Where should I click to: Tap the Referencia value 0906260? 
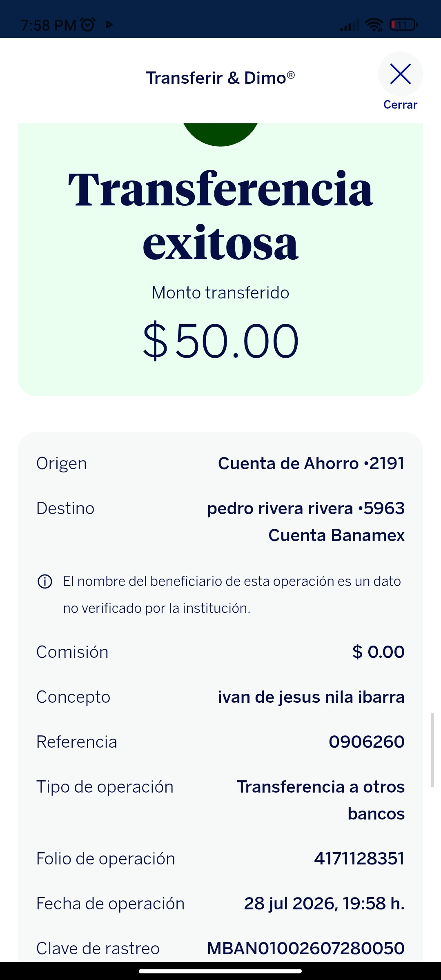pyautogui.click(x=367, y=742)
